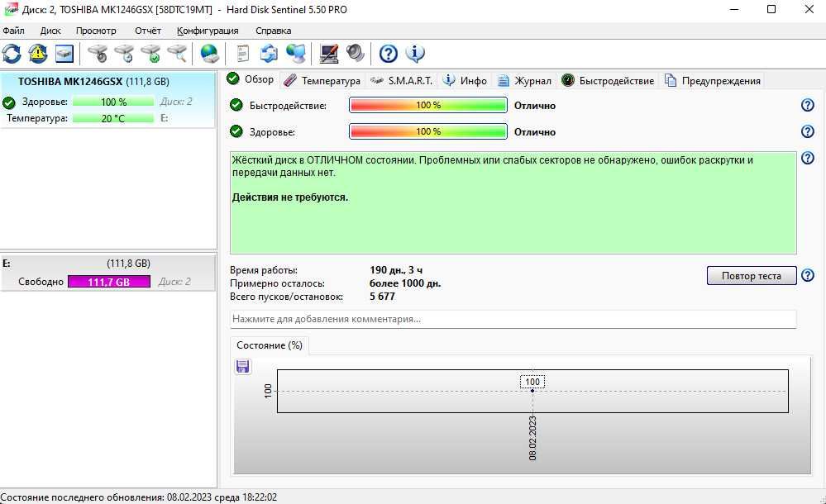This screenshot has width=826, height=504.
Task: Switch to the S.M.A.R.T. tab
Action: click(401, 81)
